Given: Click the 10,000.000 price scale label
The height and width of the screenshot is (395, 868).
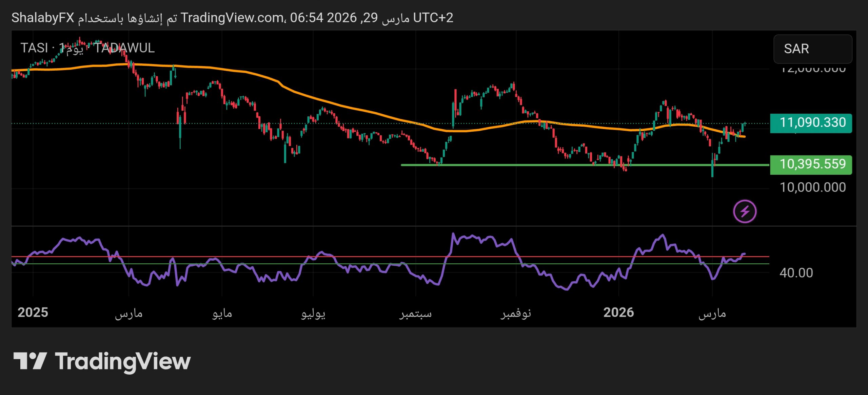Looking at the screenshot, I should pos(812,188).
